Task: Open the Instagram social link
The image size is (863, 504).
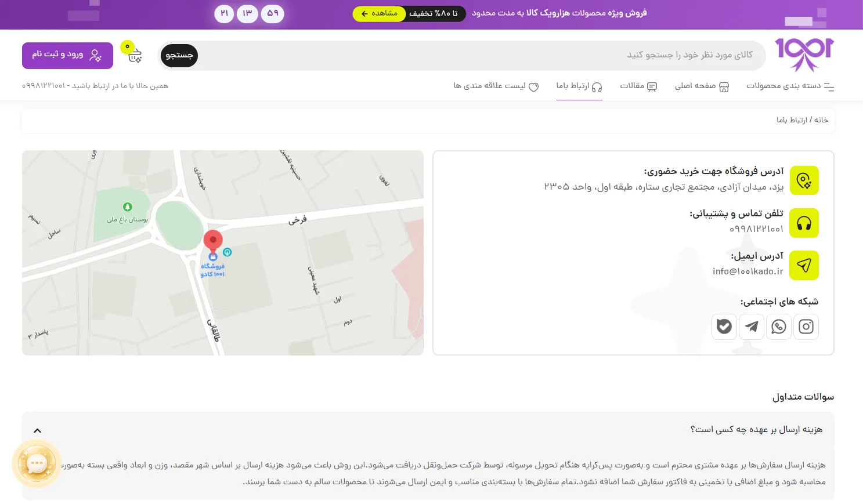Action: pos(806,327)
